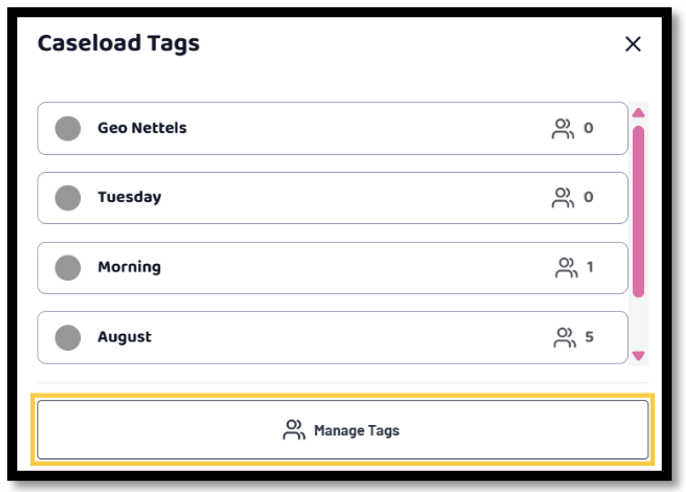
Task: Click the member count 1 for Morning
Action: coord(590,267)
